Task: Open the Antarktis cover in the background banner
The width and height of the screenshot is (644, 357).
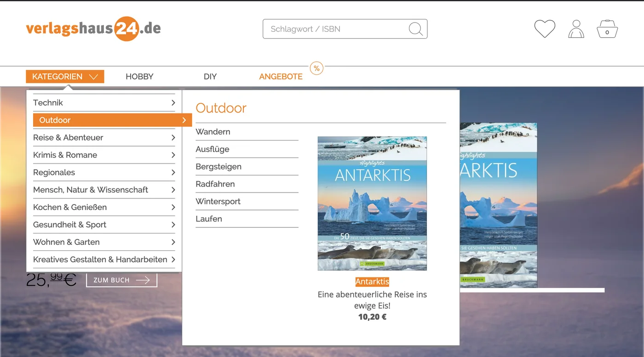Action: tap(498, 205)
